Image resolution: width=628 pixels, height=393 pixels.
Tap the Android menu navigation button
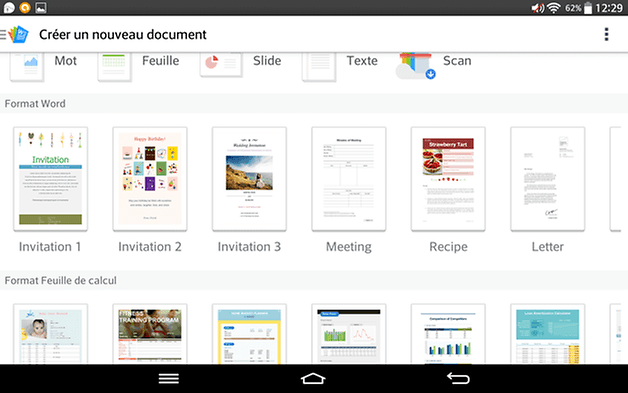click(169, 379)
